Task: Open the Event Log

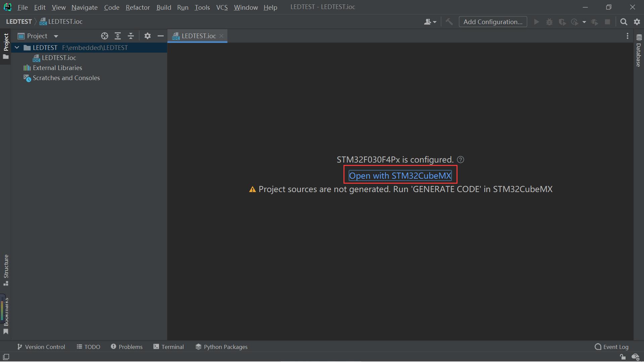Action: tap(611, 347)
